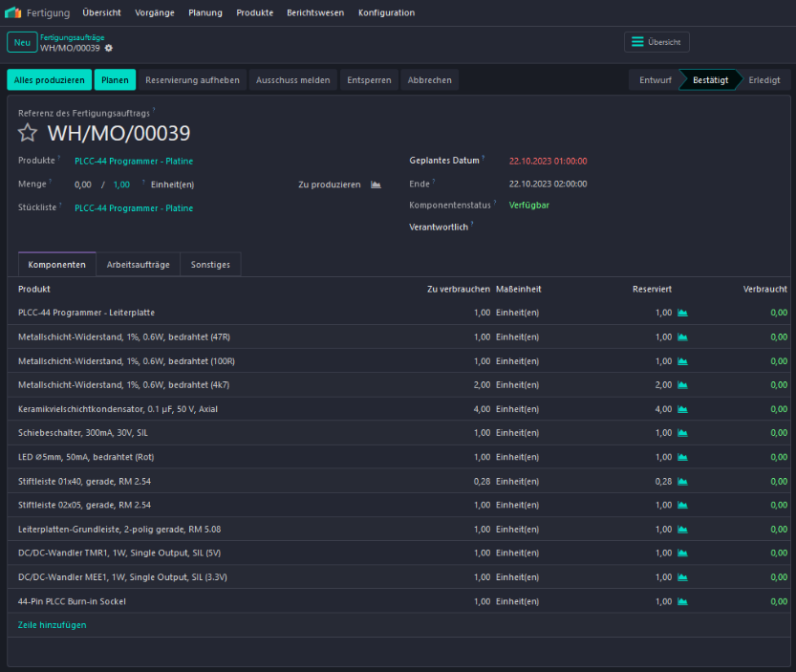The height and width of the screenshot is (672, 796).
Task: Click the Ende date 22.10.2023 02:00:00
Action: point(549,184)
